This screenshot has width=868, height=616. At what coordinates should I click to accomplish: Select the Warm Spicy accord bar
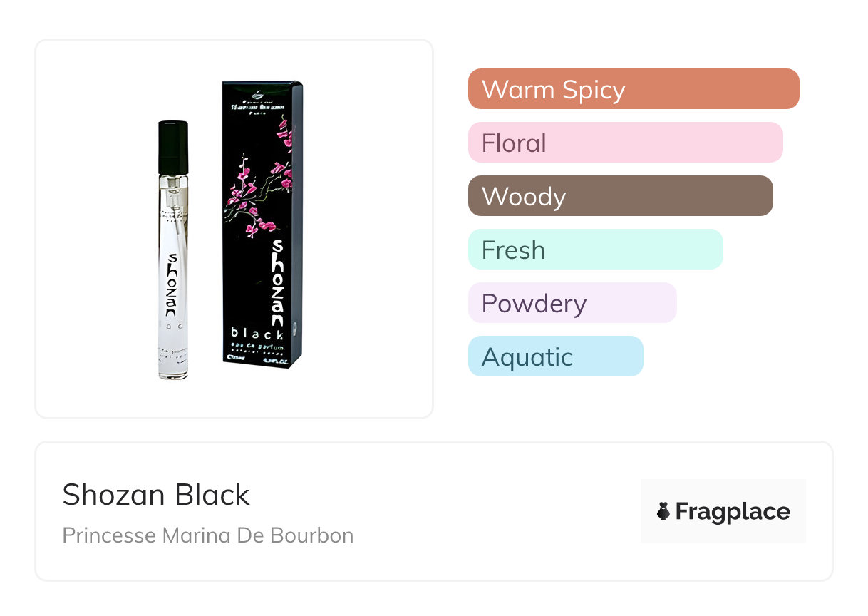pos(633,89)
